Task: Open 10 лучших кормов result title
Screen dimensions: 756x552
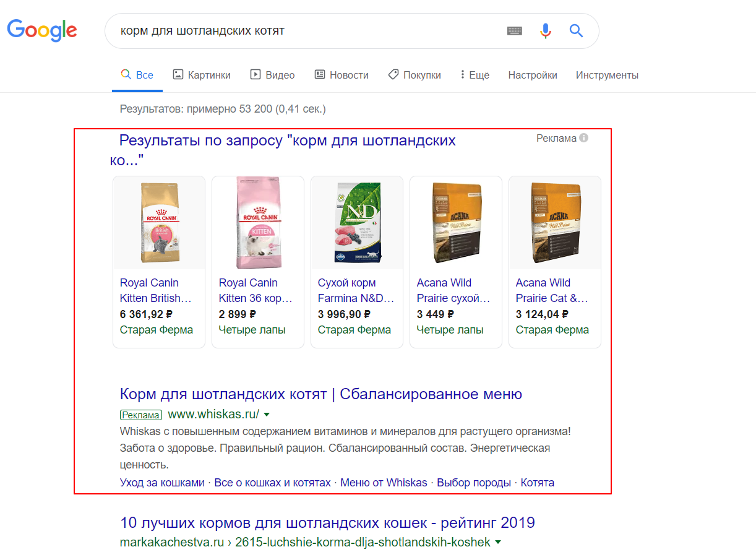Action: [x=327, y=523]
